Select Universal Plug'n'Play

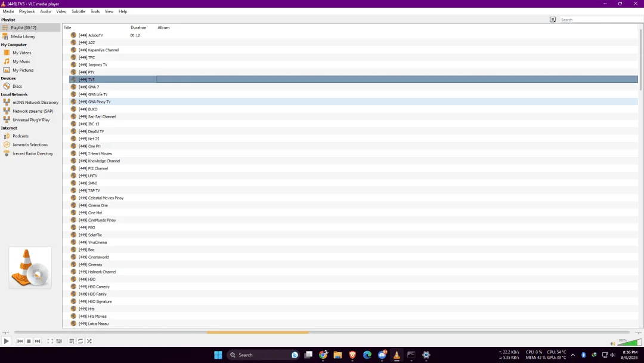click(30, 120)
